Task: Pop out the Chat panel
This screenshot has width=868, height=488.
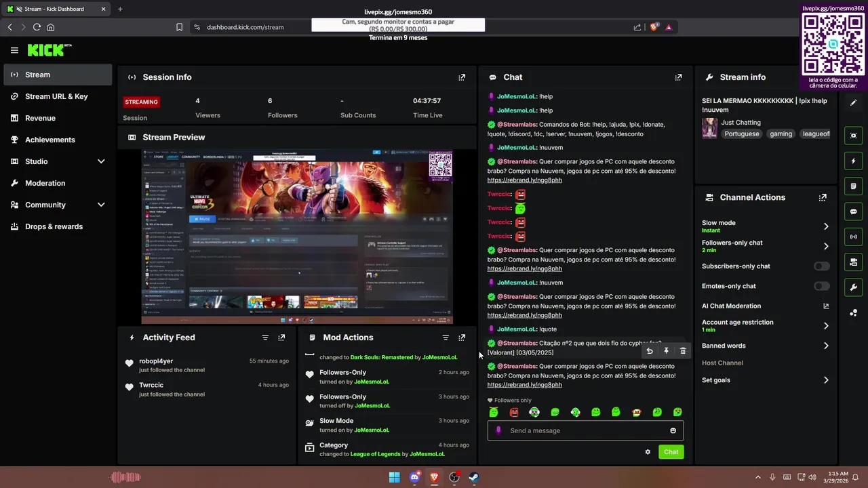Action: click(678, 77)
